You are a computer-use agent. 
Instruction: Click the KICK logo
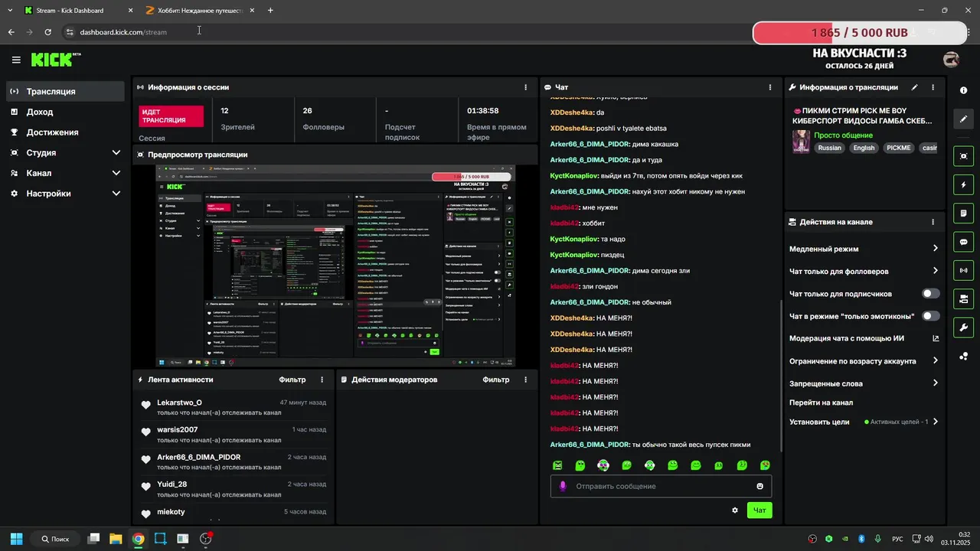pos(55,60)
